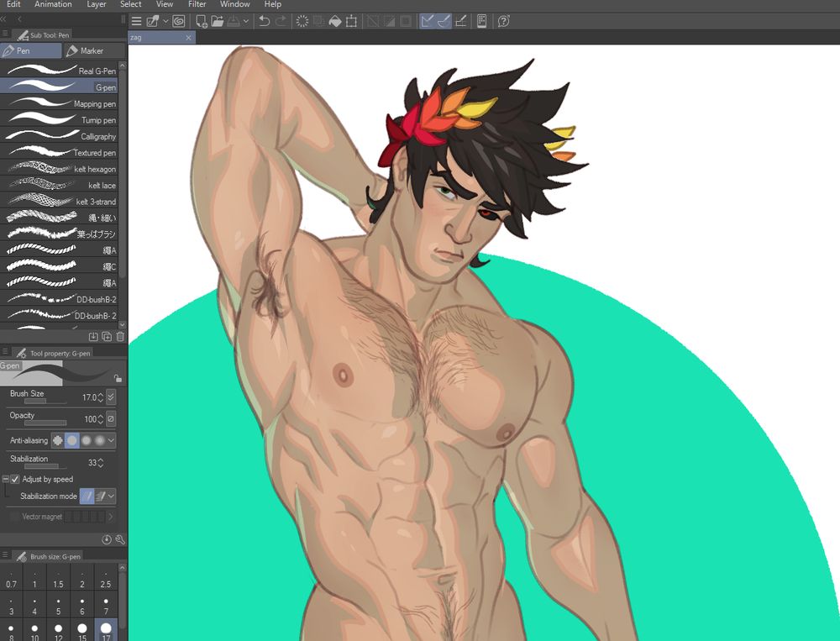Reset tool properties to default icon
840x641 pixels.
tap(107, 539)
